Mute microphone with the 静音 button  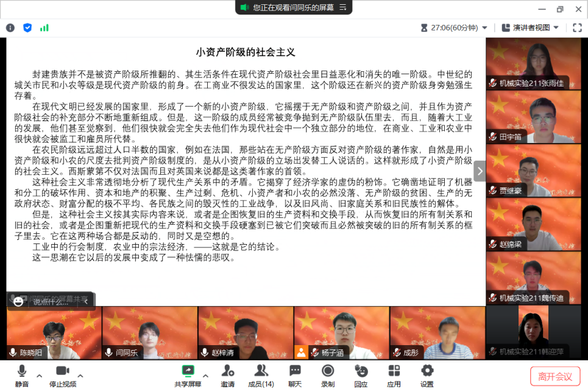22,376
